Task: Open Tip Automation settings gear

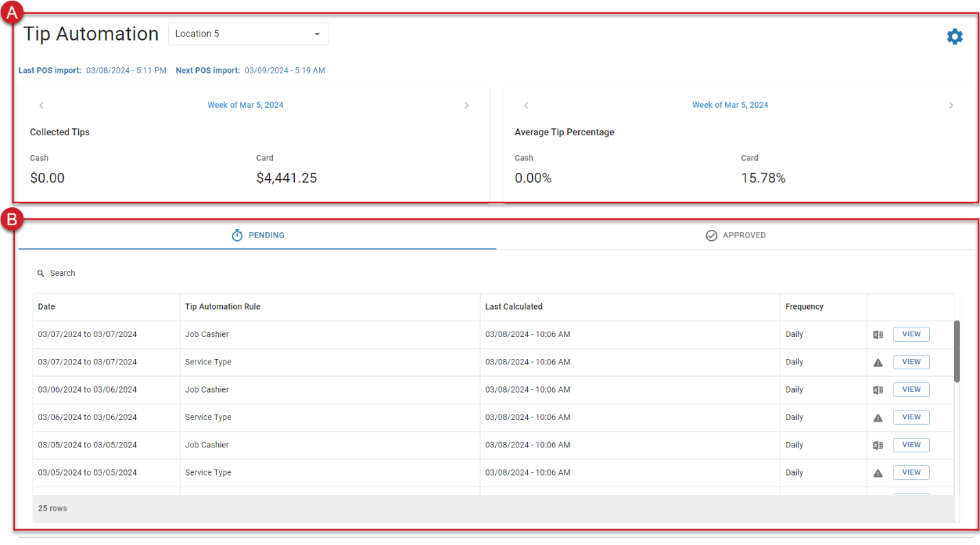Action: [955, 37]
